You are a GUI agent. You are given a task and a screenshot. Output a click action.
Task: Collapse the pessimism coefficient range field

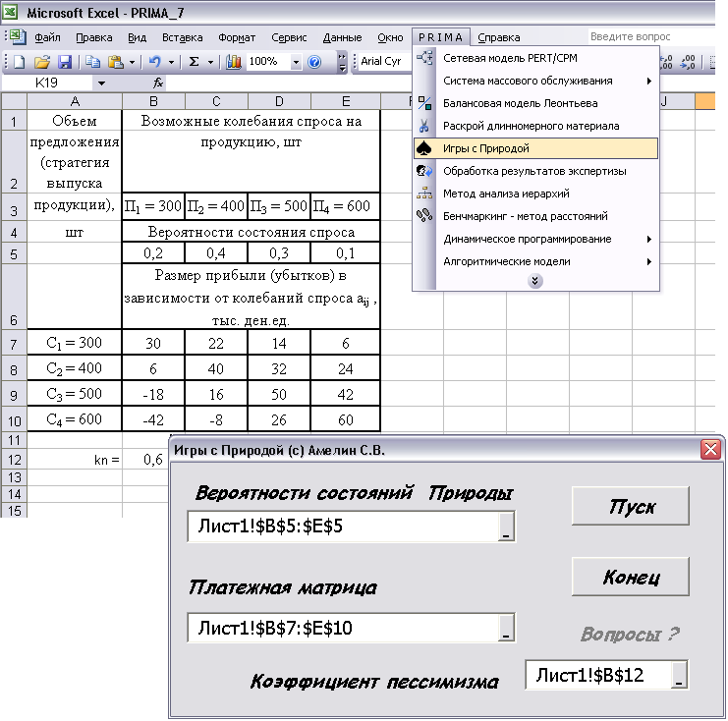pos(679,675)
